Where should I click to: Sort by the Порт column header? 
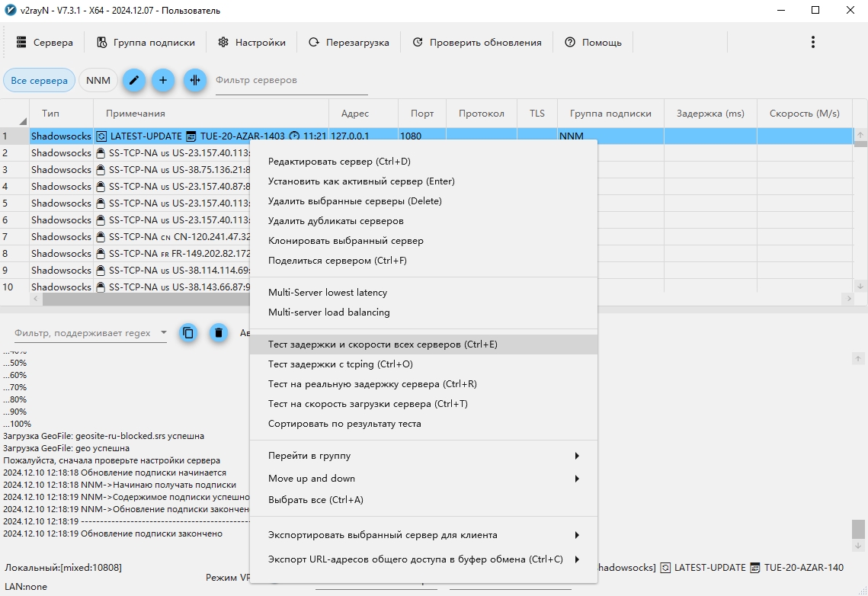click(422, 114)
